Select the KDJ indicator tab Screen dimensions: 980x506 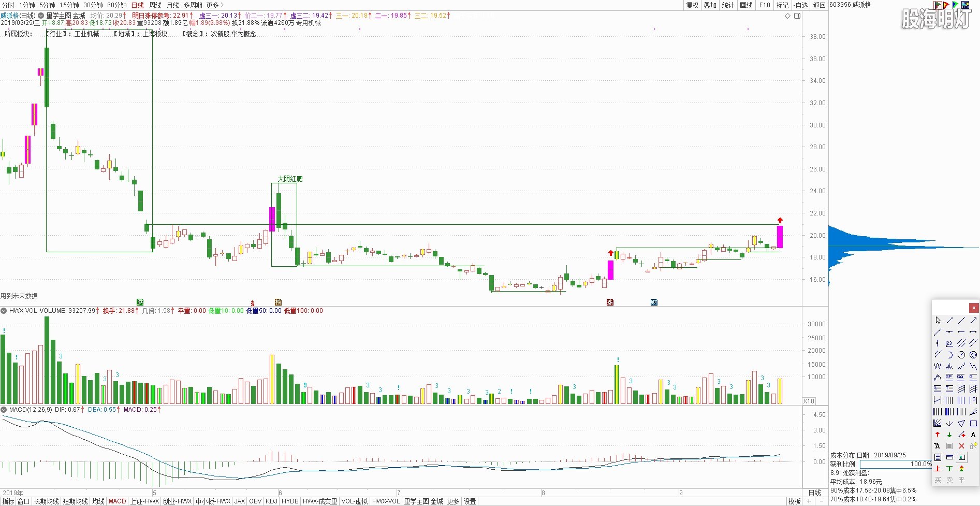[x=271, y=501]
